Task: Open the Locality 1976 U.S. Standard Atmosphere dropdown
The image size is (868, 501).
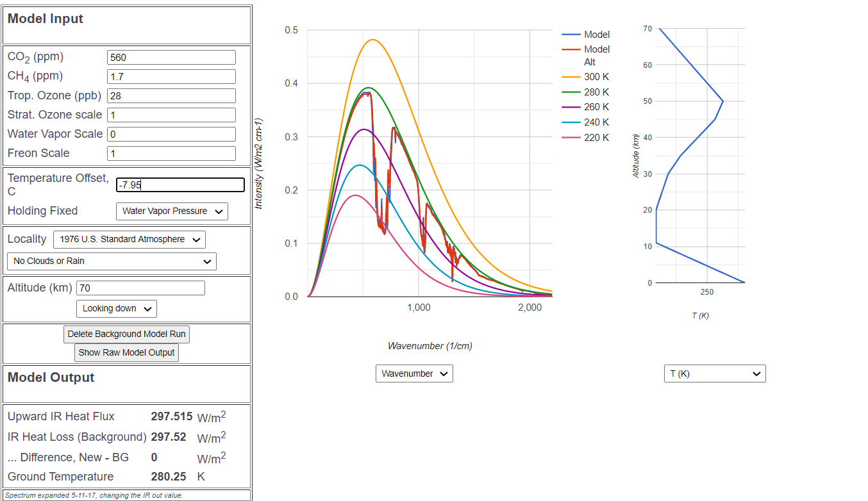Action: tap(129, 240)
